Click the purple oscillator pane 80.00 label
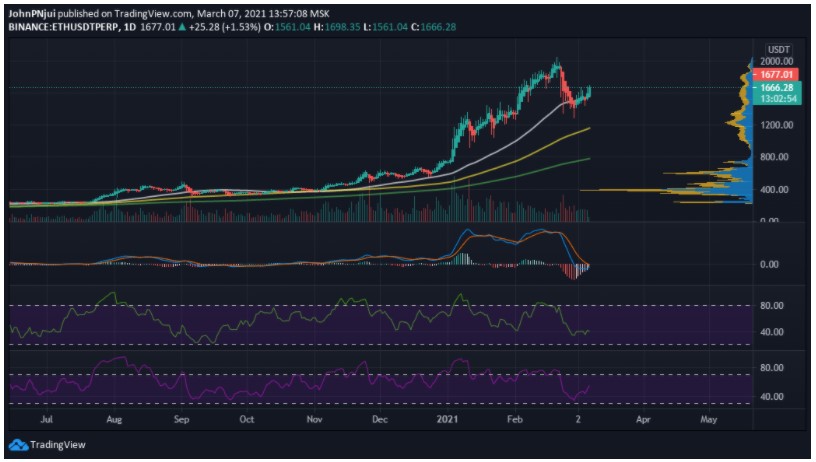The image size is (816, 462). pos(772,368)
